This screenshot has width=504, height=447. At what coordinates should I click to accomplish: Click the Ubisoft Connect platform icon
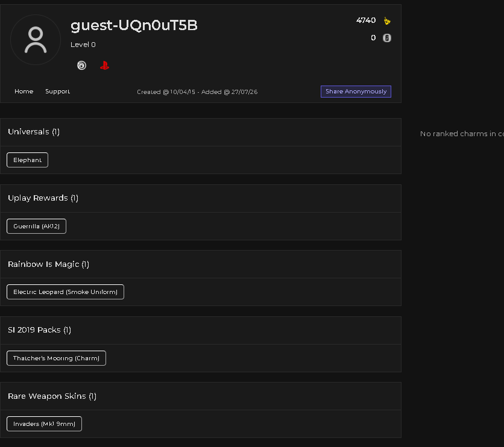81,66
